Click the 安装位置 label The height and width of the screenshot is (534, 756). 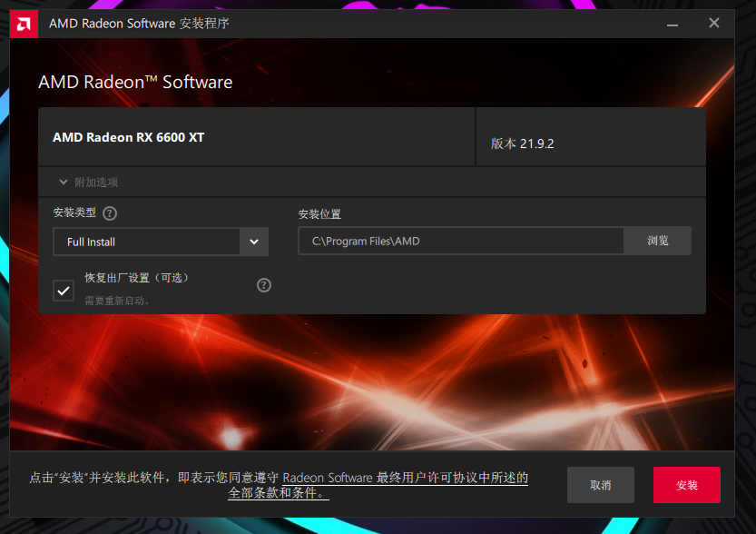[x=319, y=214]
